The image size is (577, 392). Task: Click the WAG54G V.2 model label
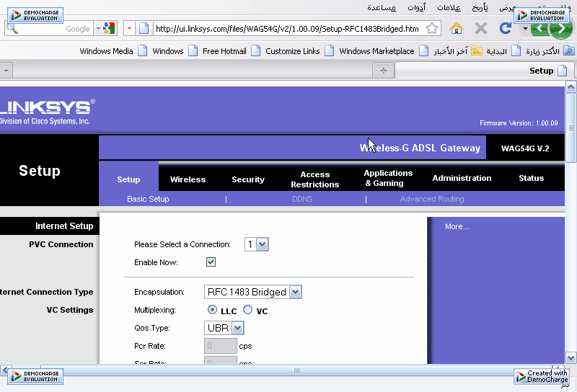525,148
